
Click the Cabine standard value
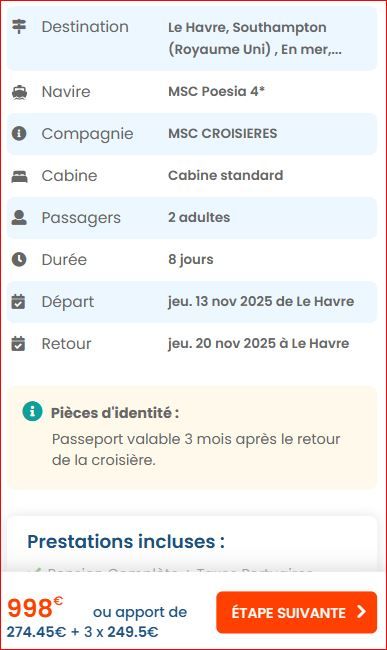pyautogui.click(x=225, y=175)
